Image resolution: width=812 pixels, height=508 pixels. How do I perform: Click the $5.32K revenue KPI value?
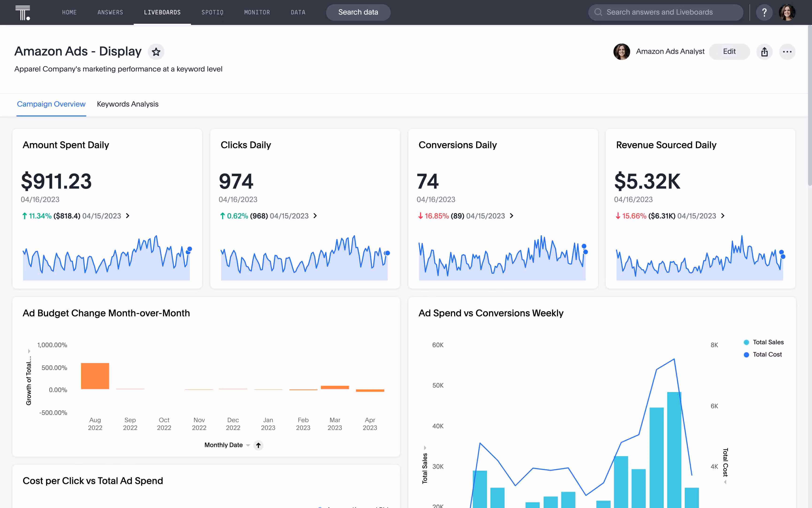point(647,181)
